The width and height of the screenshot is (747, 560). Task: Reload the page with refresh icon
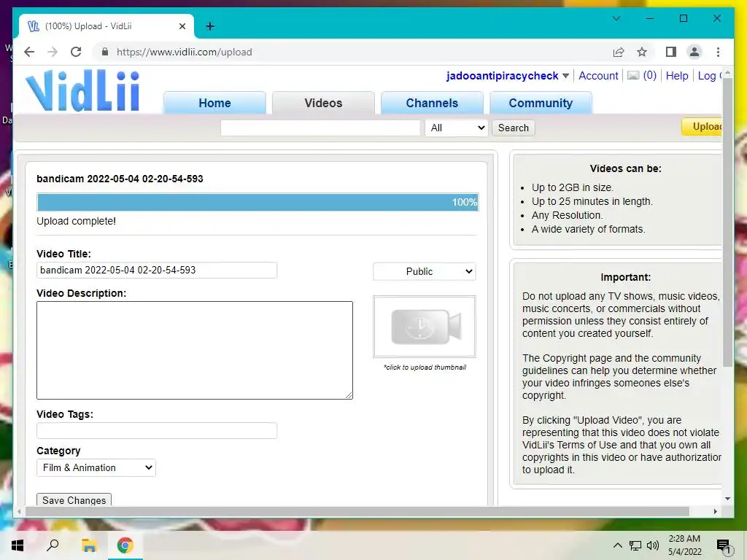[76, 52]
